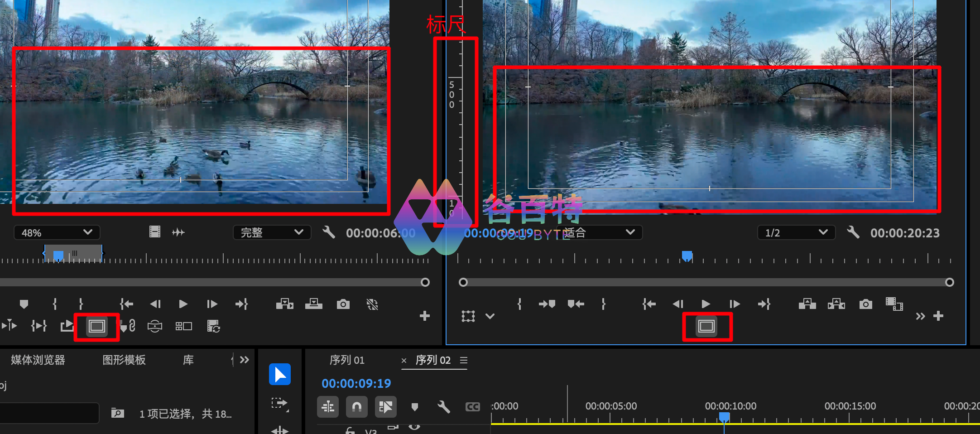Click the Export Frame camera in Source monitor
980x434 pixels.
[343, 304]
